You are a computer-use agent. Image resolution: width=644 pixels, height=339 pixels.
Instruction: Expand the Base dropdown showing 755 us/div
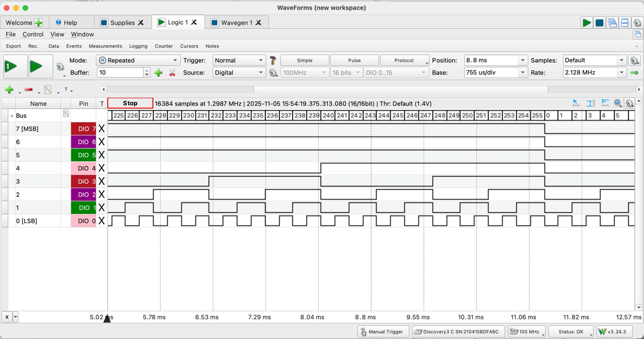coord(522,73)
